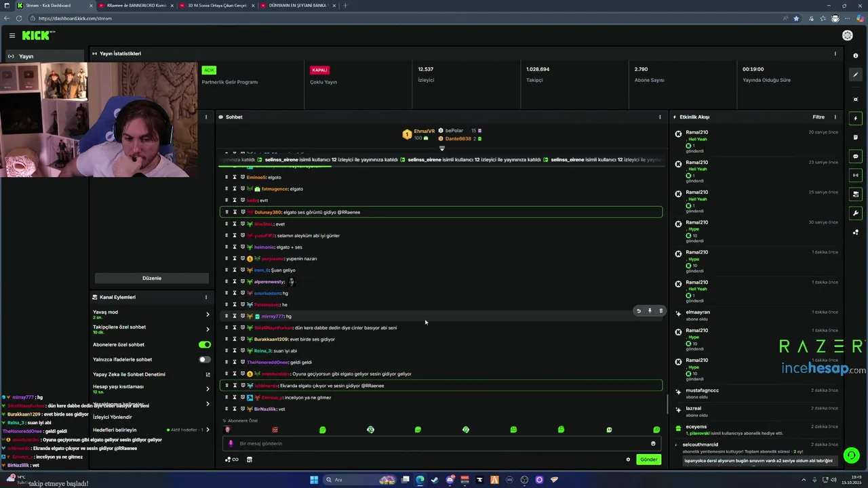The width and height of the screenshot is (868, 488).
Task: Focus the Bir mesaj gönderin message field
Action: (442, 443)
